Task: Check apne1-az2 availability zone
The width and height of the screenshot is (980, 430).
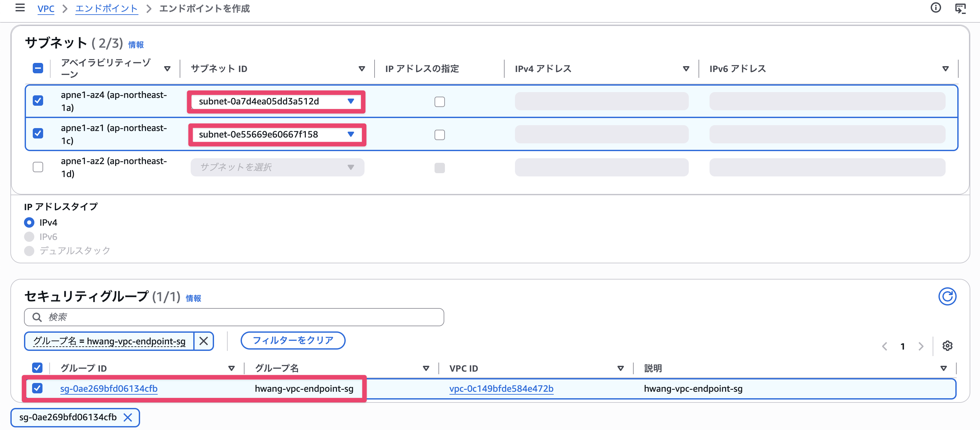Action: point(38,167)
